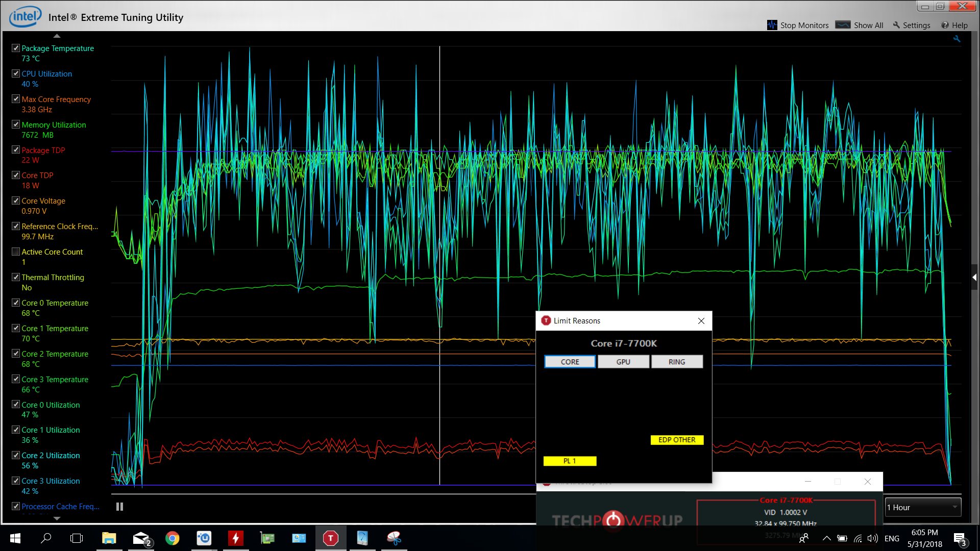Uncheck Core Voltage monitor
The width and height of the screenshot is (980, 551).
click(16, 201)
